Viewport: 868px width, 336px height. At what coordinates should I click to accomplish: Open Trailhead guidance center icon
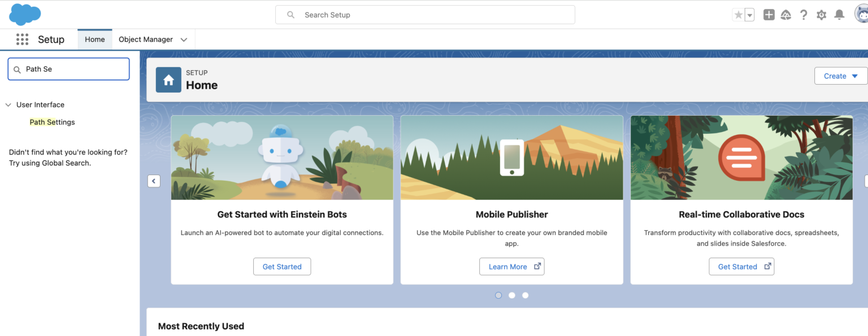coord(785,15)
